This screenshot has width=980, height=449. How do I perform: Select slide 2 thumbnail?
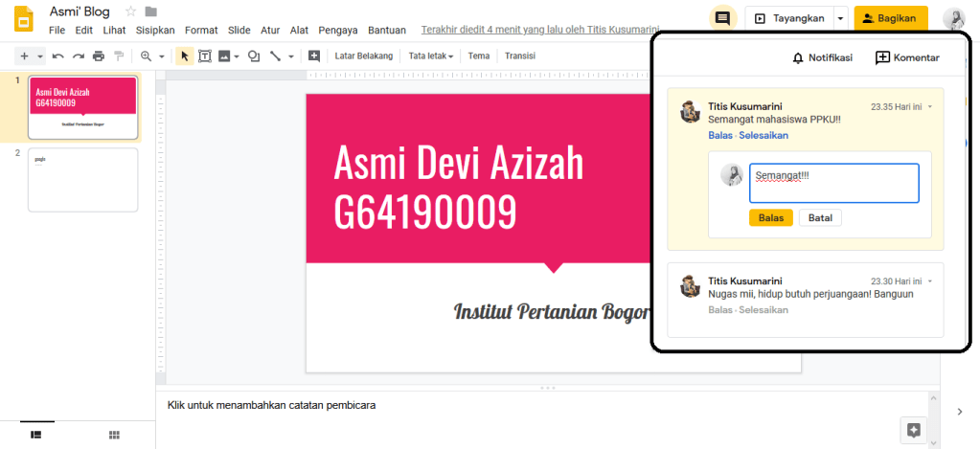pos(82,179)
